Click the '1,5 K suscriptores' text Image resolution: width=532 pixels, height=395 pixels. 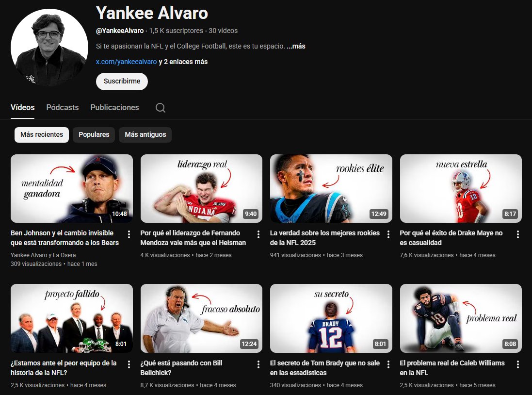(x=176, y=31)
